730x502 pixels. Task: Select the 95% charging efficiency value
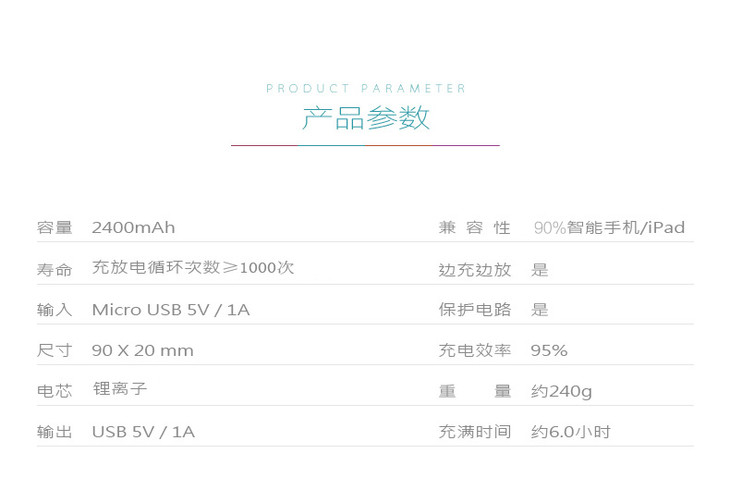point(549,351)
